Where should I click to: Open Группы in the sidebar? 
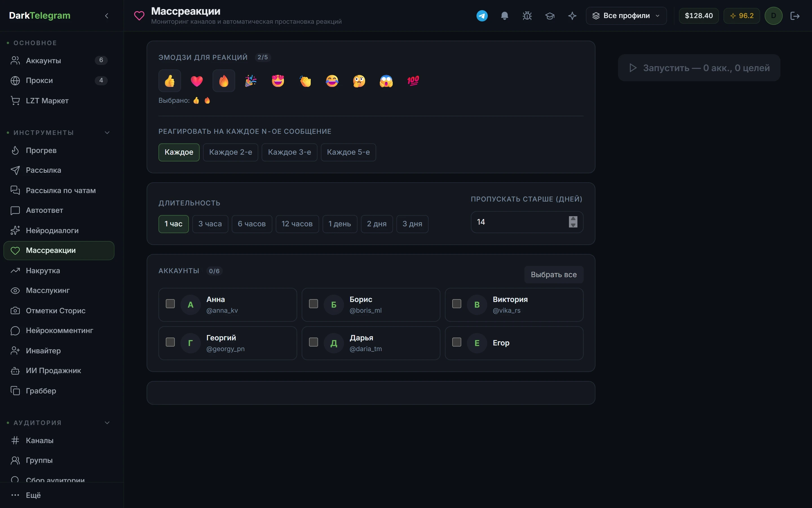click(x=59, y=460)
